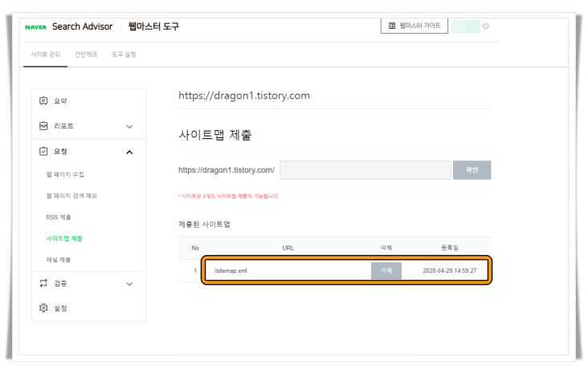Collapse the 요청 section chevron
Screen dimensions: 588x374
129,152
